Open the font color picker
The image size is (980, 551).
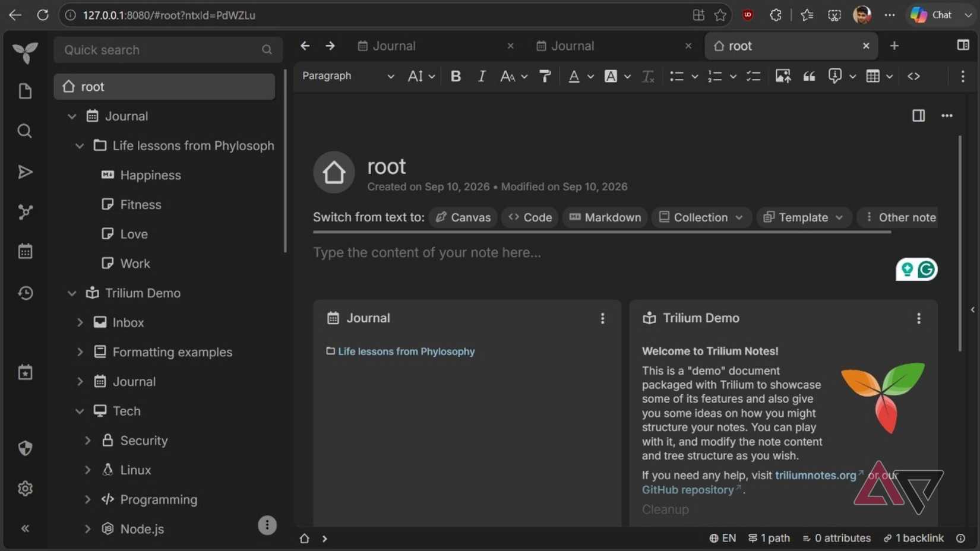pyautogui.click(x=581, y=76)
